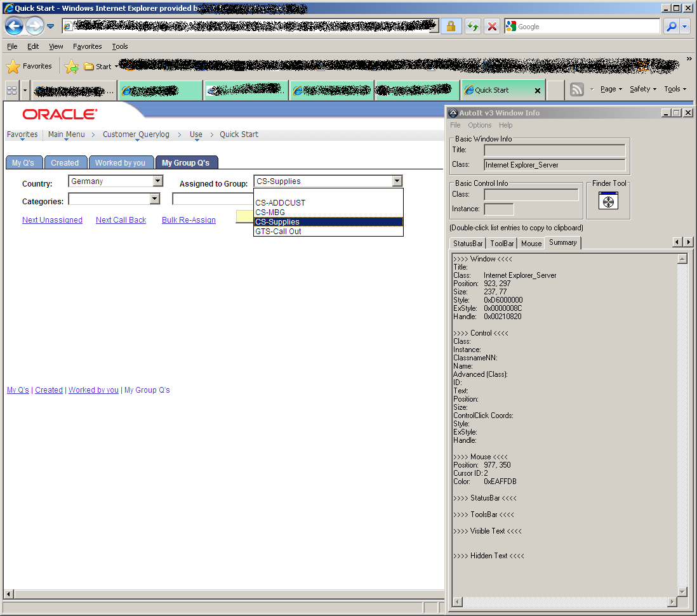Open the Country dropdown
This screenshot has width=697, height=616.
(x=158, y=181)
